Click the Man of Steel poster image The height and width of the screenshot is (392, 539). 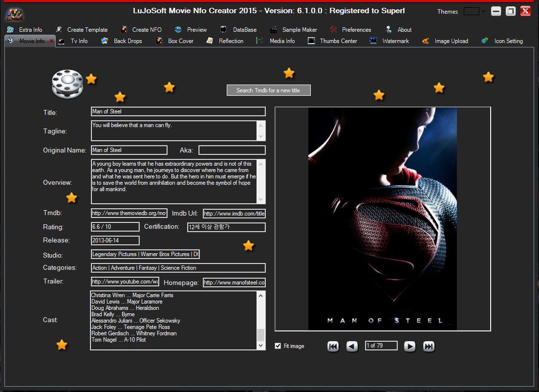[x=383, y=219]
